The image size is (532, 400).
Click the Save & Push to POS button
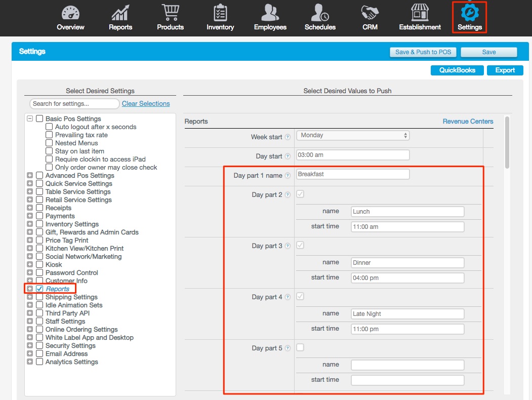click(x=423, y=52)
